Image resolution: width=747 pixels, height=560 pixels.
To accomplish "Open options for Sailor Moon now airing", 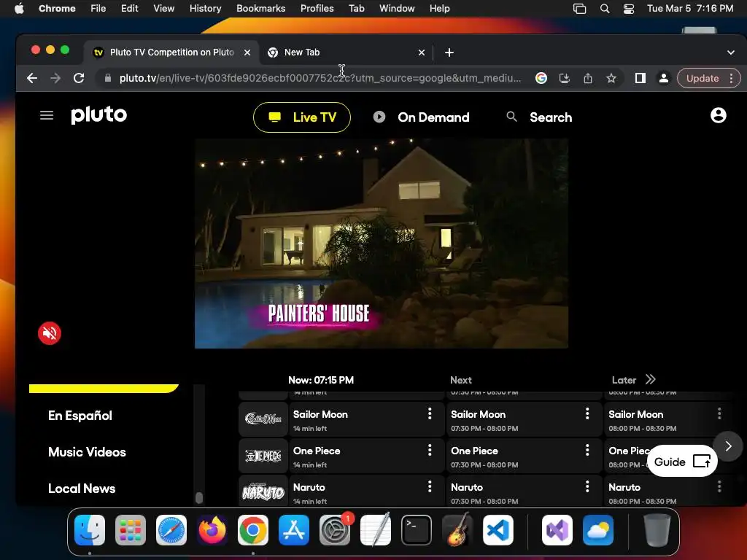I will (429, 413).
